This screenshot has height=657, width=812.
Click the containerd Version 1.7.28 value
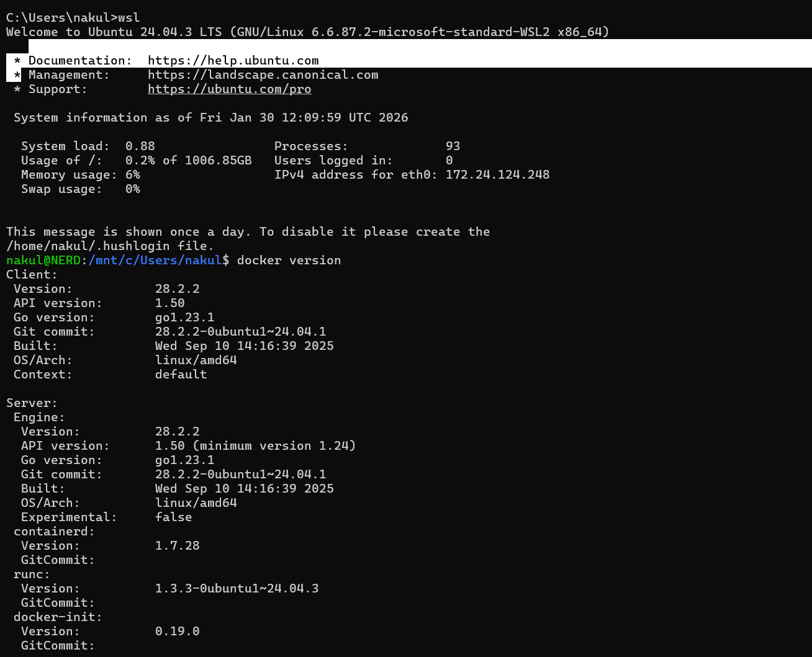(177, 545)
